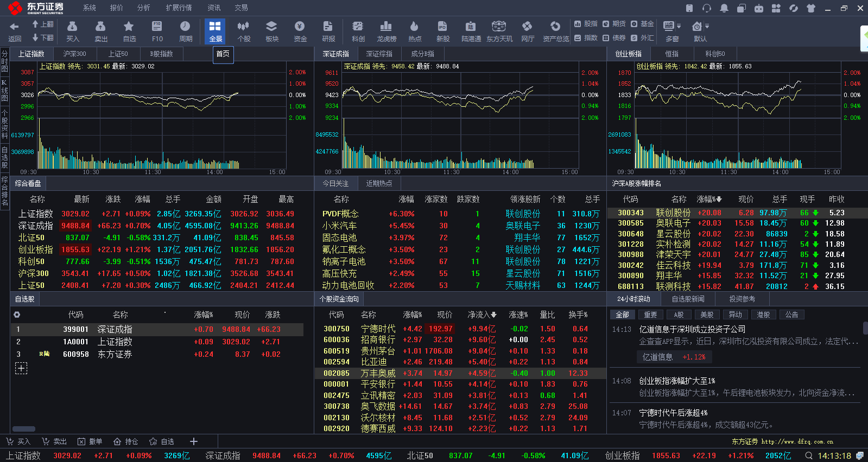Click the 资金 money icon
Viewport: 868px width, 462px height.
click(300, 31)
